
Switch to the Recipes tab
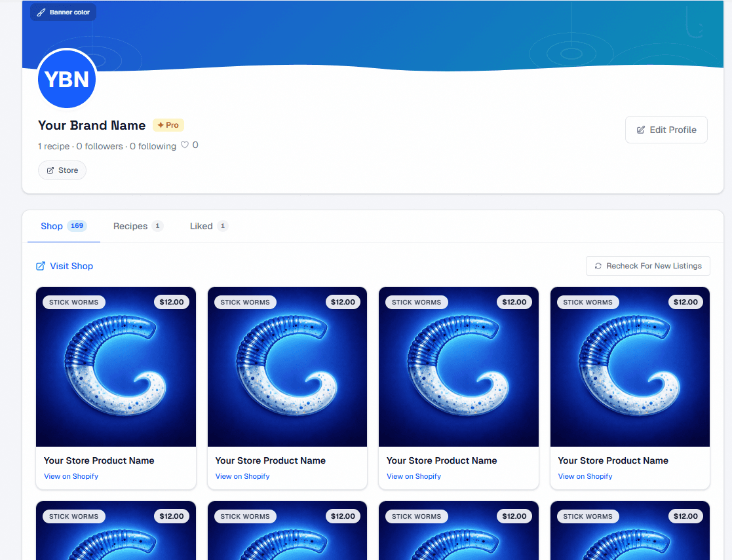[130, 226]
